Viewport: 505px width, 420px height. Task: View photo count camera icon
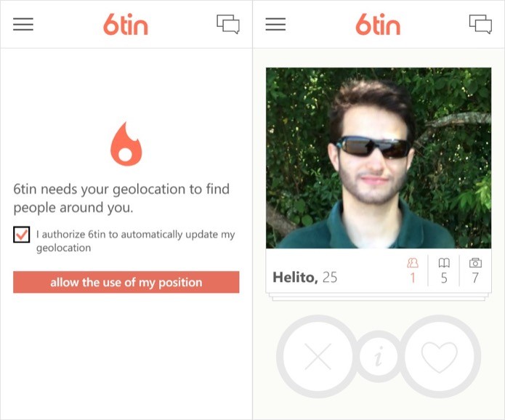(x=475, y=263)
